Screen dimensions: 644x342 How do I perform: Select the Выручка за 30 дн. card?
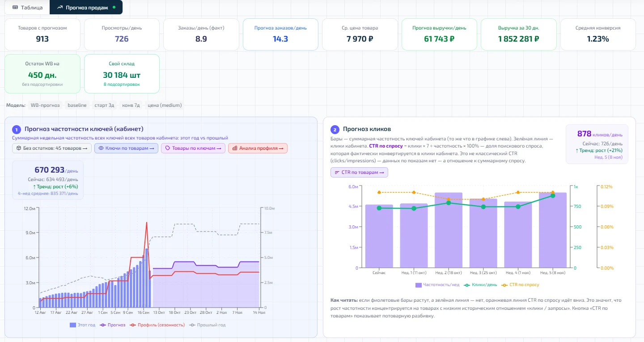point(519,34)
